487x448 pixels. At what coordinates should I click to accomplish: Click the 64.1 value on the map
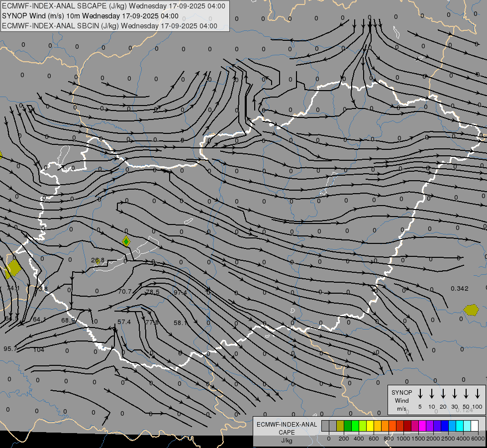pos(39,319)
